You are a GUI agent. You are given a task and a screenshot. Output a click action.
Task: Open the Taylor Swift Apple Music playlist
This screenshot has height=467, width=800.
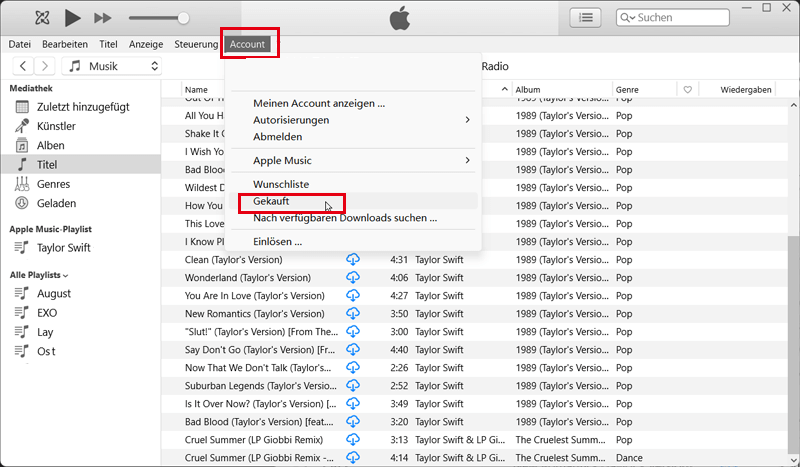coord(64,248)
